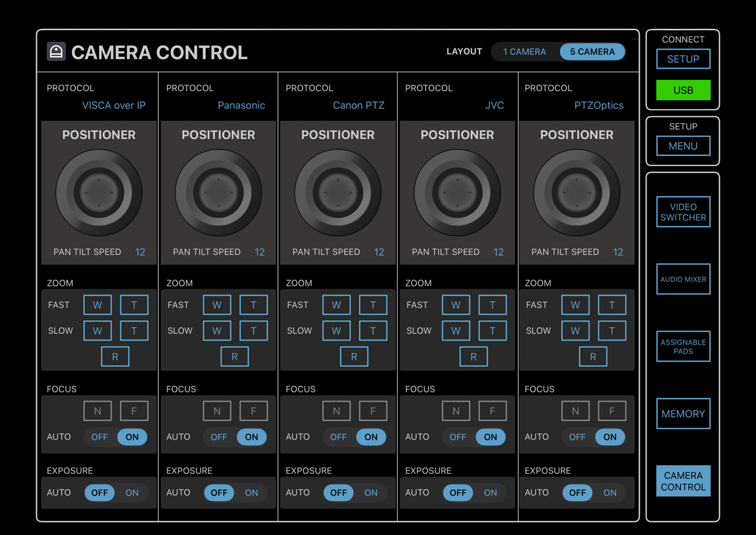
Task: Turn off auto focus on Panasonic camera
Action: click(219, 437)
